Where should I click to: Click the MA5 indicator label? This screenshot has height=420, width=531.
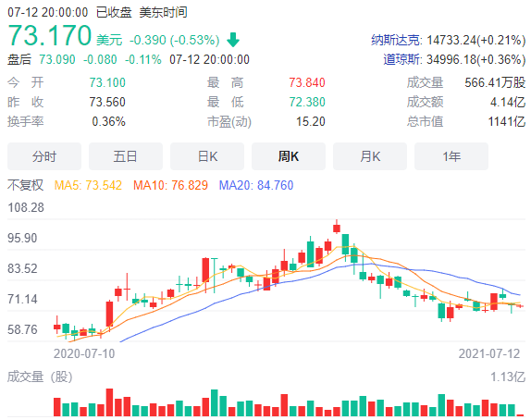click(x=88, y=185)
